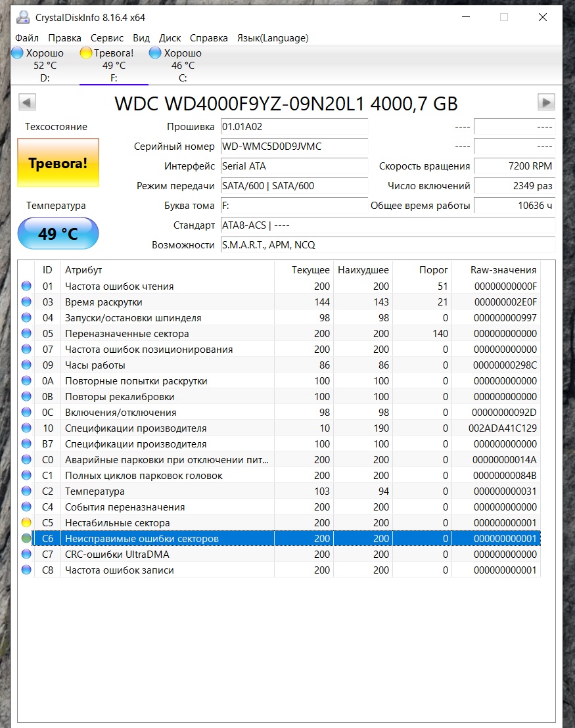The width and height of the screenshot is (575, 728).
Task: Click yellow caution dot of attribute C5
Action: (x=26, y=523)
